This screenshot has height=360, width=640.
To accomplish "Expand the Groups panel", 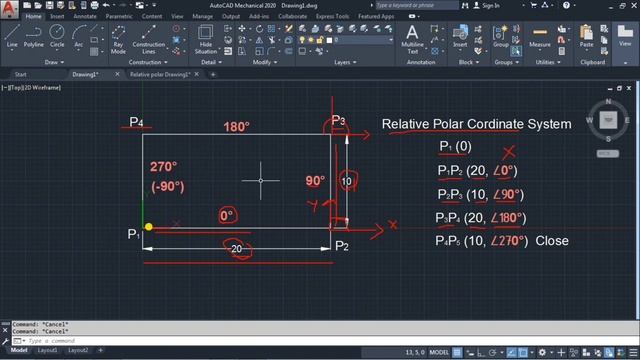I will 507,62.
